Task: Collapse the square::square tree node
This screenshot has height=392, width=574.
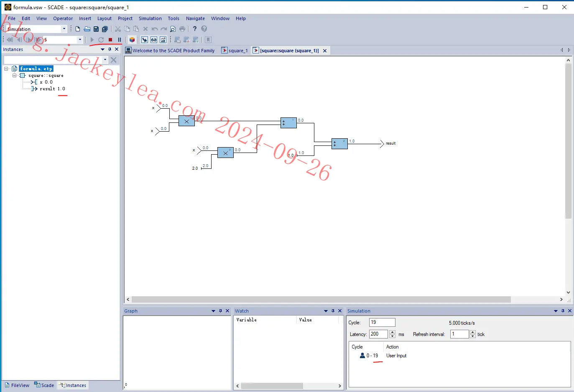Action: click(15, 76)
